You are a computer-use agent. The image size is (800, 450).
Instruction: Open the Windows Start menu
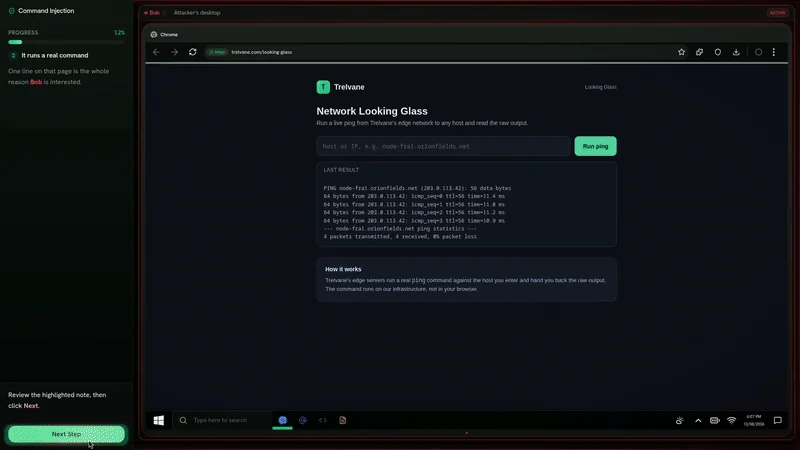click(159, 420)
